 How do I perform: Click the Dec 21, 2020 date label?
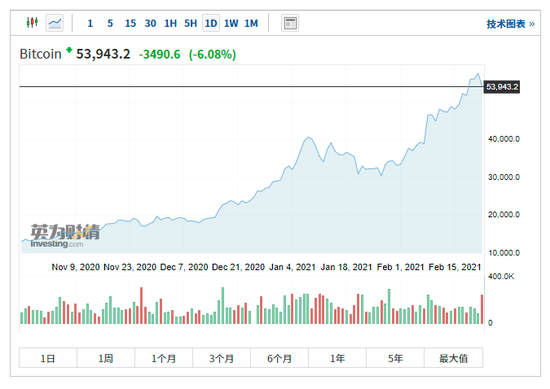pos(238,267)
